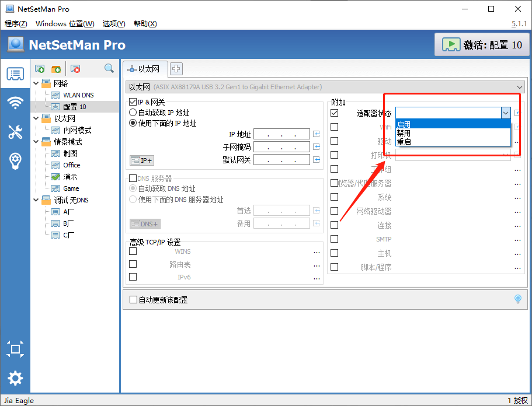Viewport: 532px width, 406px height.
Task: Open the hosts (主机) ellipsis button
Action: click(x=517, y=254)
